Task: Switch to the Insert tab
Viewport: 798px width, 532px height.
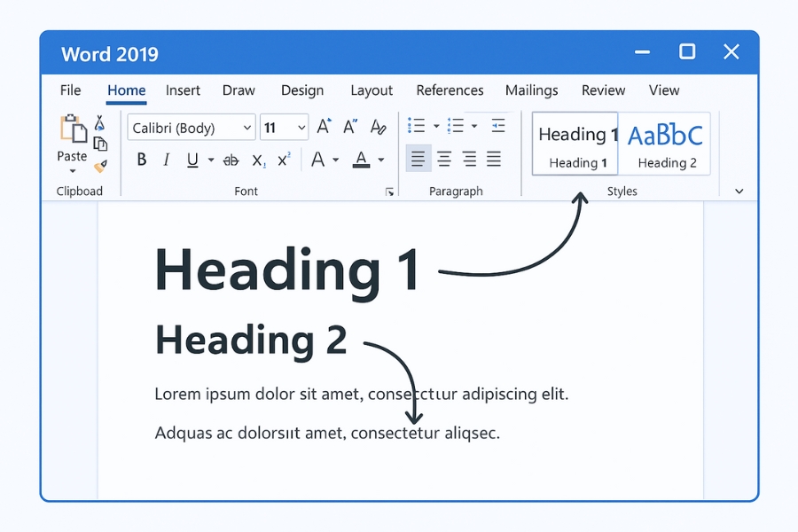Action: [183, 90]
